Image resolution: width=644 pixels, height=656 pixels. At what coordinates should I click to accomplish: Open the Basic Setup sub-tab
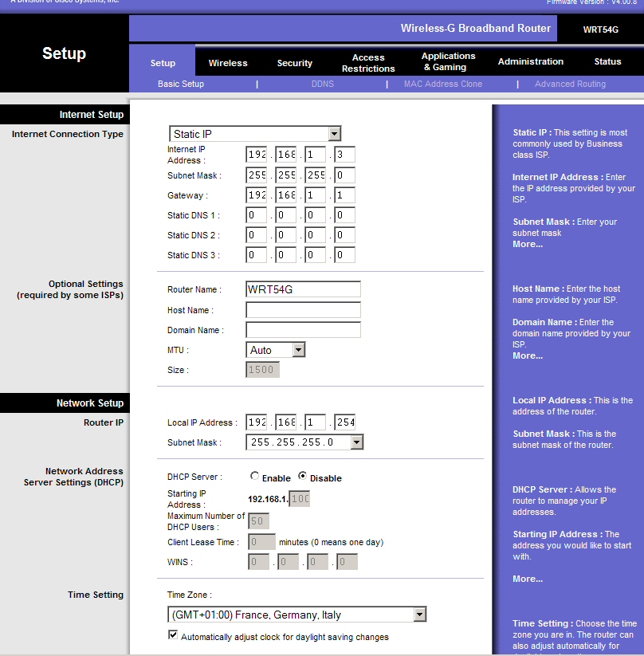coord(181,84)
